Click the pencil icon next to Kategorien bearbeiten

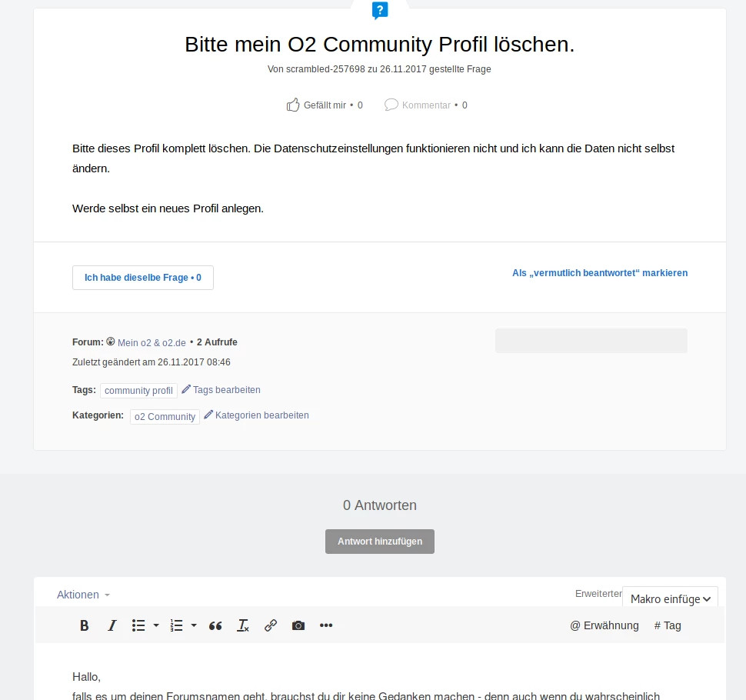pyautogui.click(x=208, y=415)
